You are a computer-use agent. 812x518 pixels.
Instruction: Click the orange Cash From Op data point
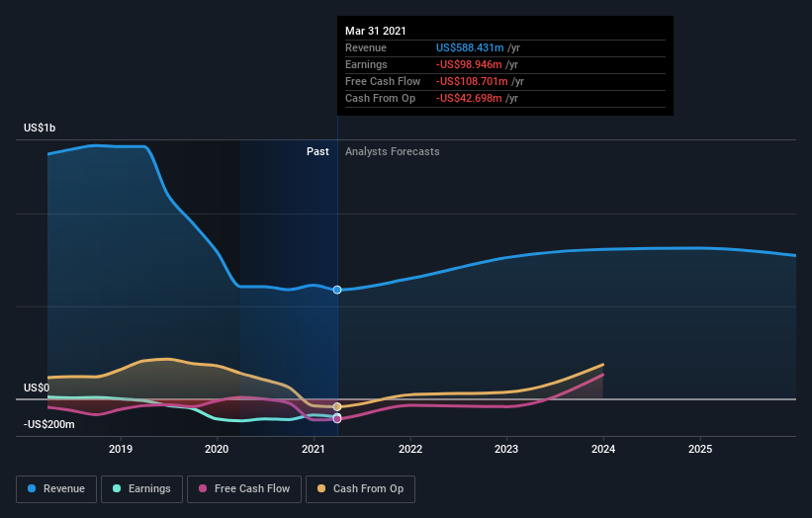[x=337, y=406]
